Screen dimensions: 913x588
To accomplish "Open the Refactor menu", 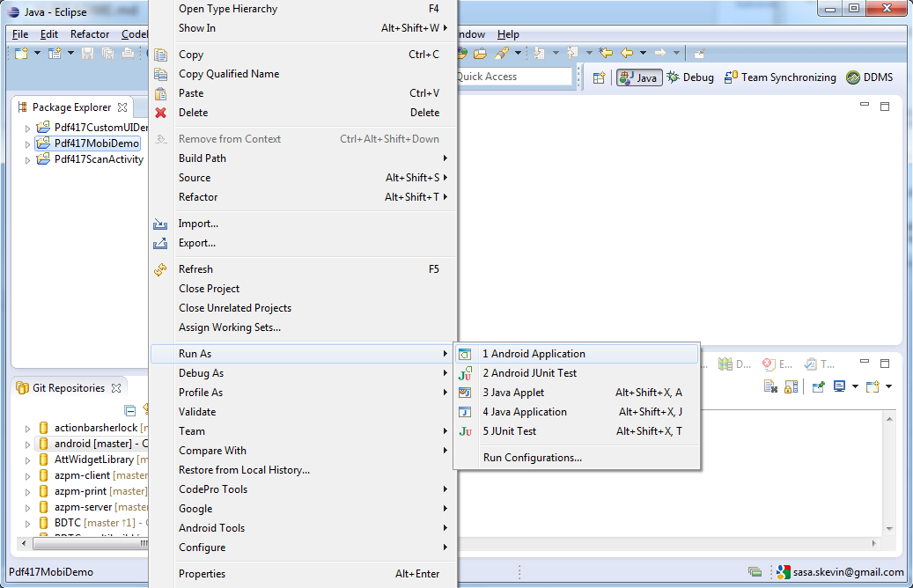I will (90, 34).
